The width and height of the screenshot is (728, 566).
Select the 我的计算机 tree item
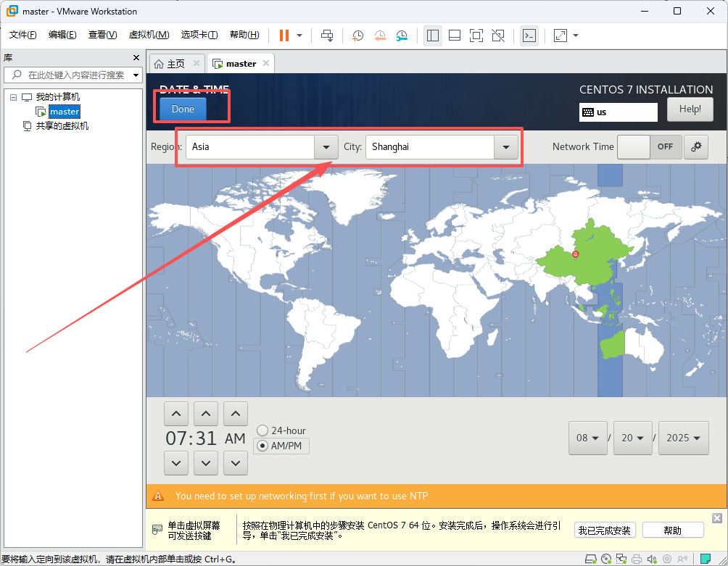[57, 97]
